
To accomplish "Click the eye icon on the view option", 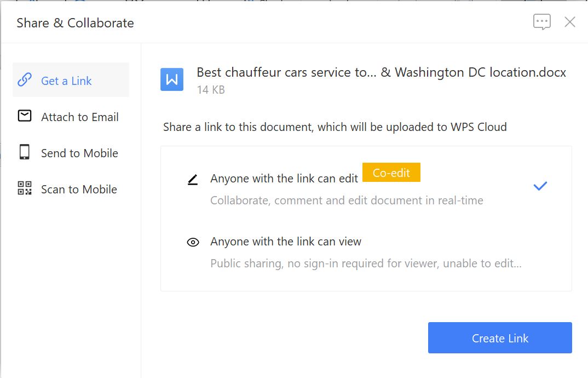I will point(193,242).
